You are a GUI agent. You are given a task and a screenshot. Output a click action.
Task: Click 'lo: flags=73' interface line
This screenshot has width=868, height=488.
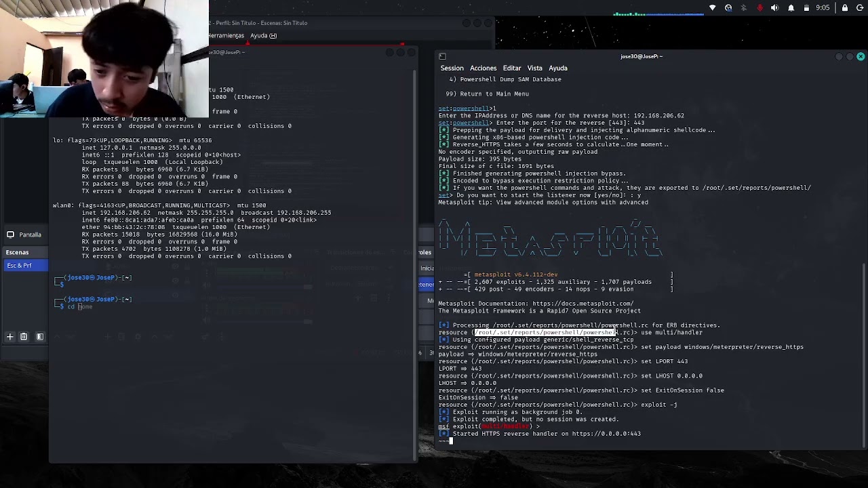[x=132, y=140]
